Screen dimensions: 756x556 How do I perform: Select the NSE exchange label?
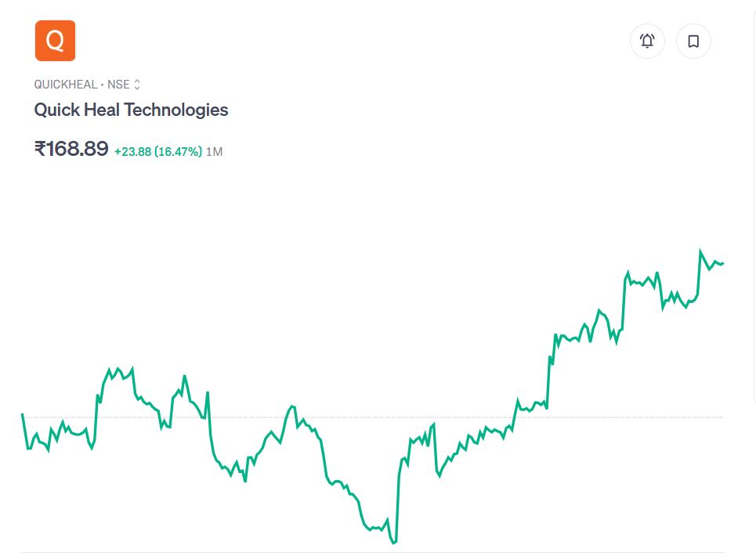coord(118,85)
